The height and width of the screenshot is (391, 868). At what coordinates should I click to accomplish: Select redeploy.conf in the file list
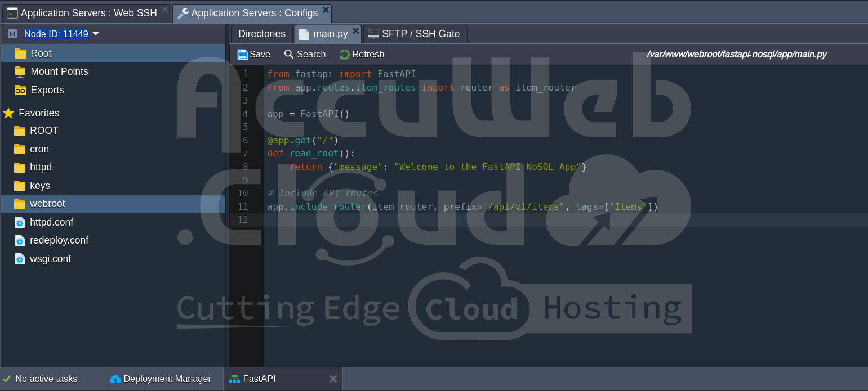pyautogui.click(x=59, y=240)
